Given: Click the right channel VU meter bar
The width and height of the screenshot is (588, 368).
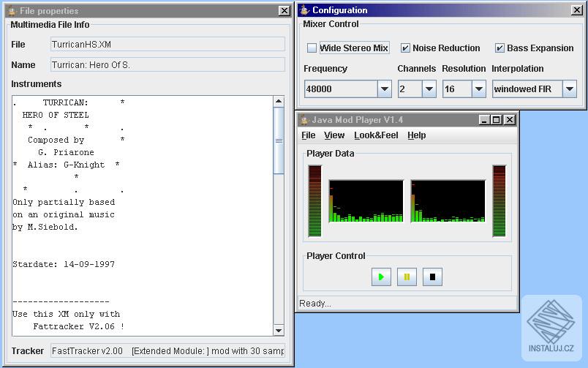Looking at the screenshot, I should click(499, 201).
